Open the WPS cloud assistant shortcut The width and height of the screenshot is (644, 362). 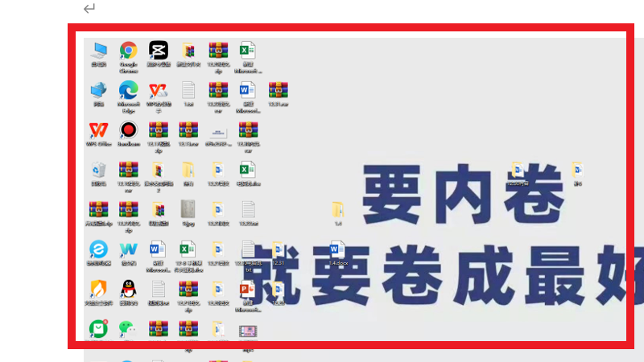point(159,90)
